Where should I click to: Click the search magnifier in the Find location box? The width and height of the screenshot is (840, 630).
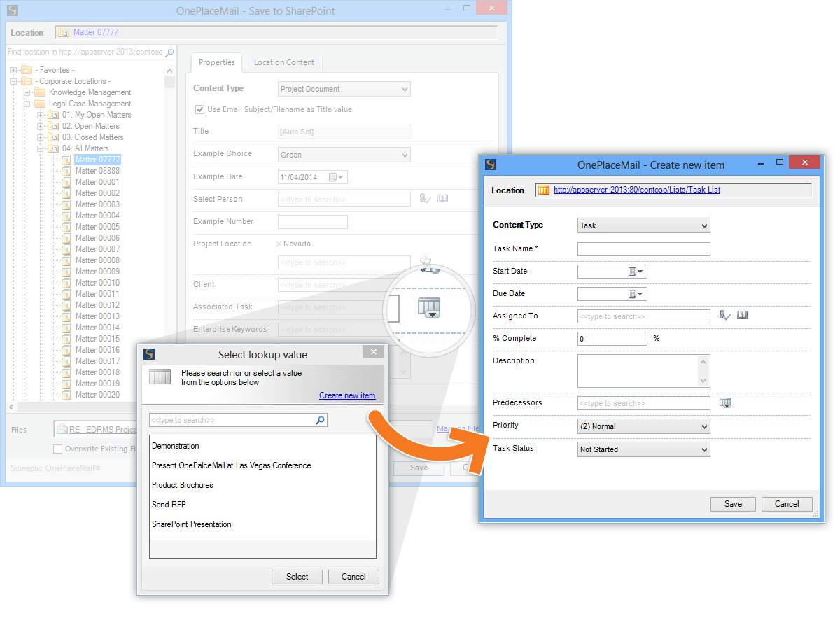point(169,52)
